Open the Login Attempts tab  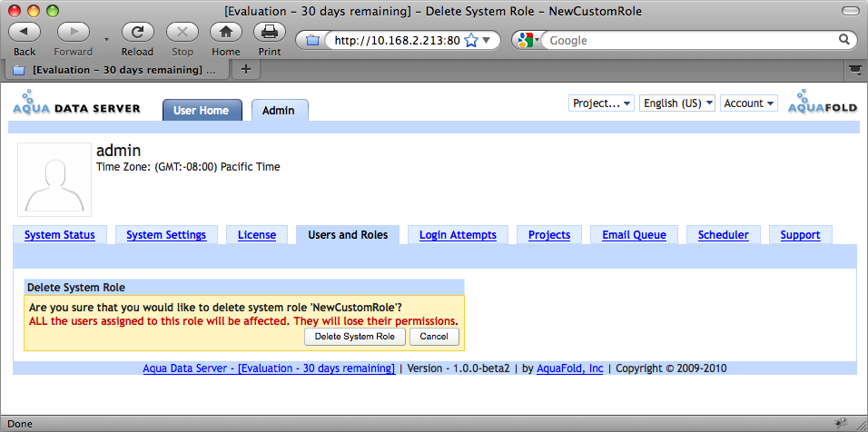point(458,235)
